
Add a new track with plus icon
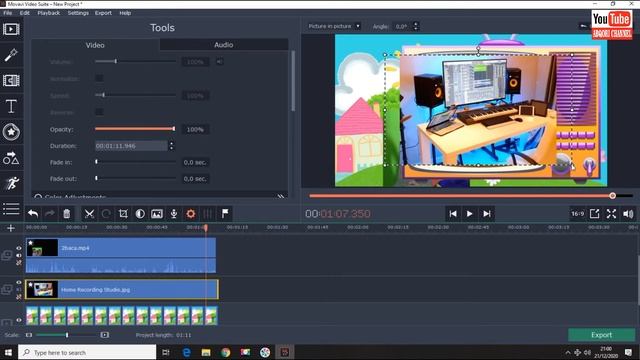11,228
